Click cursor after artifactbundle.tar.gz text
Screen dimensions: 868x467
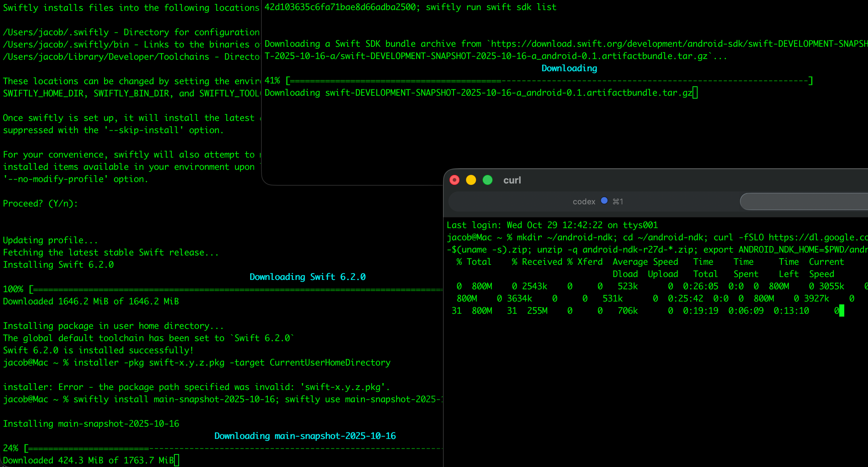(x=695, y=93)
